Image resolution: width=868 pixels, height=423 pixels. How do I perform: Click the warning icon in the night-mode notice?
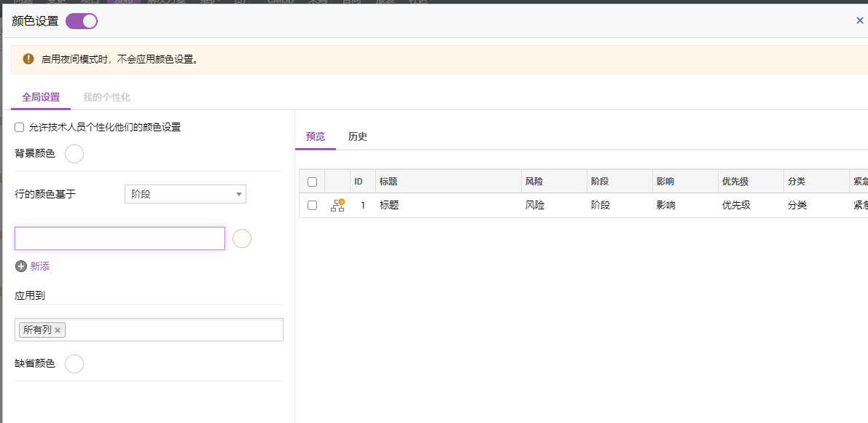point(28,59)
